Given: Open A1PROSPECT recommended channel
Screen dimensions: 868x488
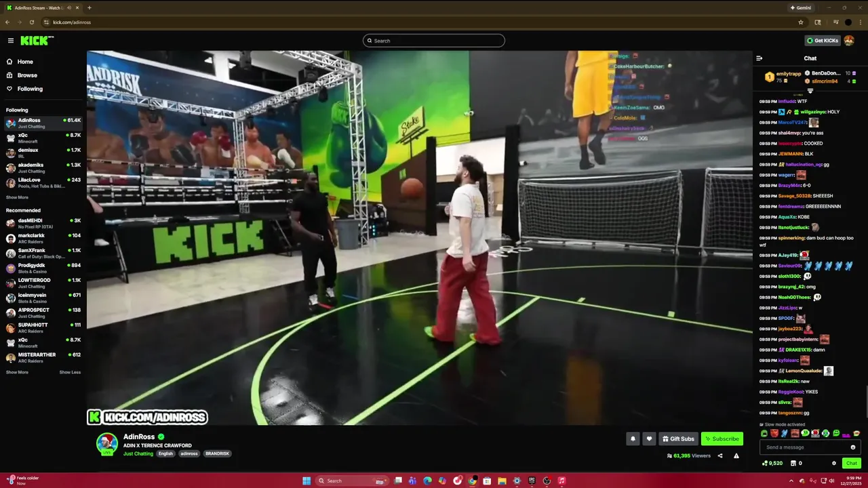Looking at the screenshot, I should point(43,313).
